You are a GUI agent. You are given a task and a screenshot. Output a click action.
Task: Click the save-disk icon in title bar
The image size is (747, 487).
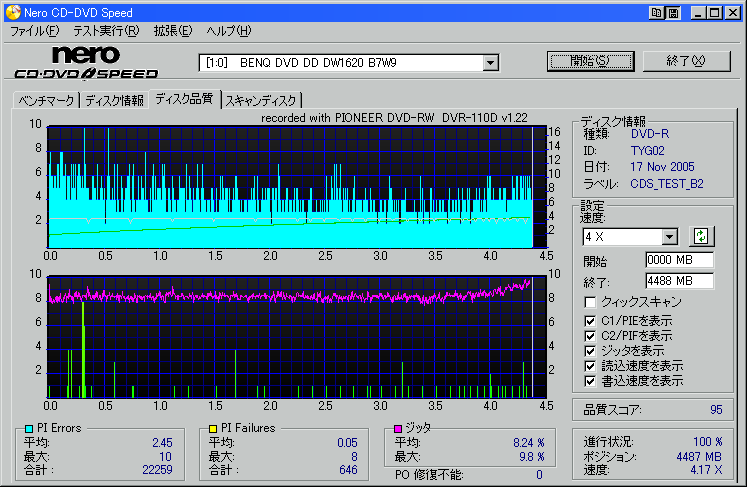tap(674, 12)
